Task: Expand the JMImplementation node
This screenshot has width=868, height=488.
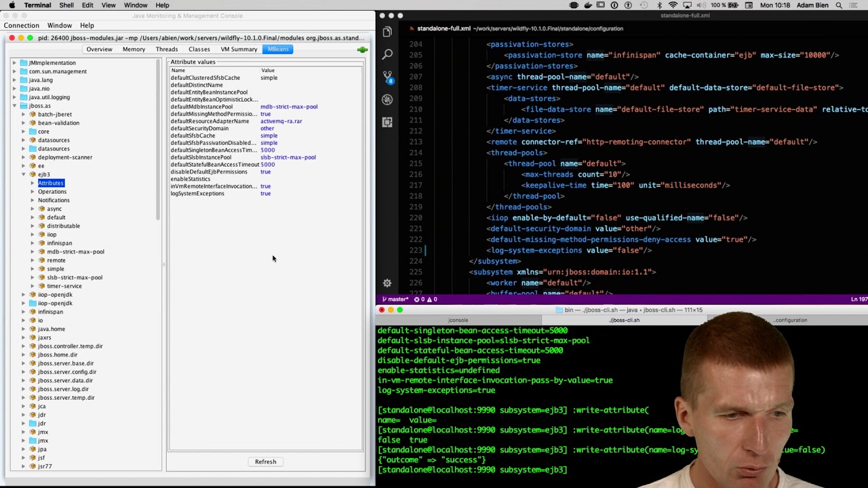Action: [14, 63]
